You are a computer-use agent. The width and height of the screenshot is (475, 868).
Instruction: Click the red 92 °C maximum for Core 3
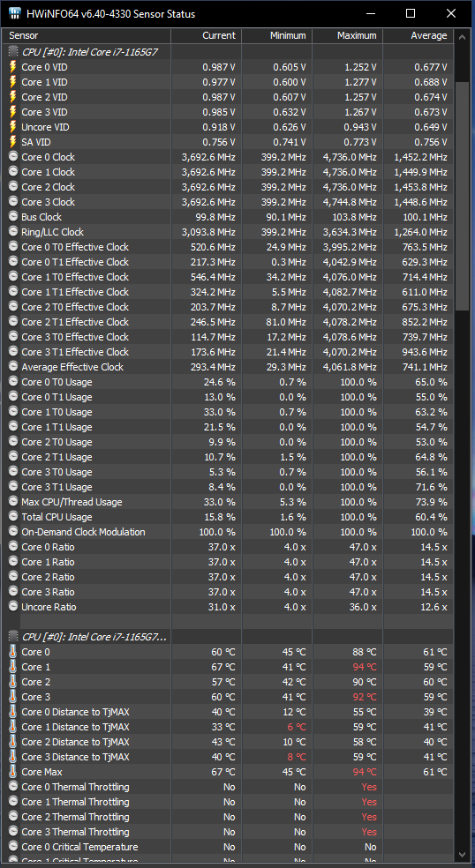365,696
